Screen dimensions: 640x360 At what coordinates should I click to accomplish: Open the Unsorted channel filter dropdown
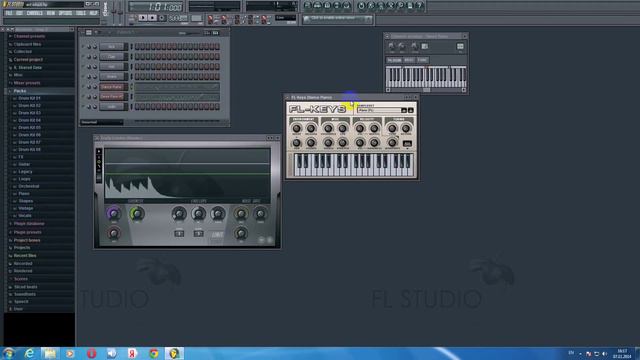coord(102,122)
